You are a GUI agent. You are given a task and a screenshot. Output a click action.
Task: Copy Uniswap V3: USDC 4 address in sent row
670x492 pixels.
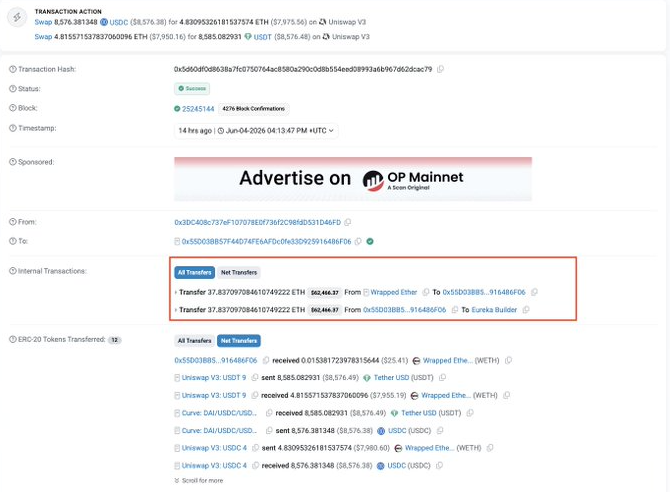pyautogui.click(x=256, y=448)
